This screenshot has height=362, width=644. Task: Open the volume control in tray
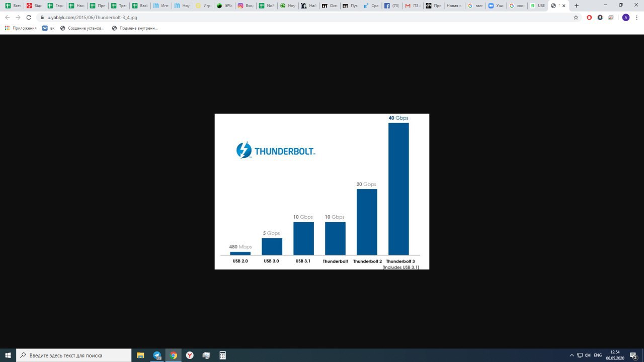click(x=588, y=355)
